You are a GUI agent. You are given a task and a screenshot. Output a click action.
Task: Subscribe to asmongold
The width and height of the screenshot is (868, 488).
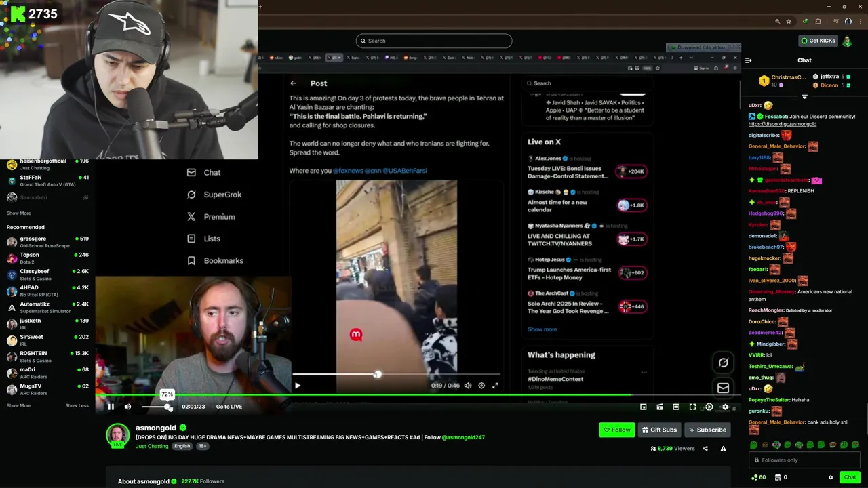click(707, 430)
